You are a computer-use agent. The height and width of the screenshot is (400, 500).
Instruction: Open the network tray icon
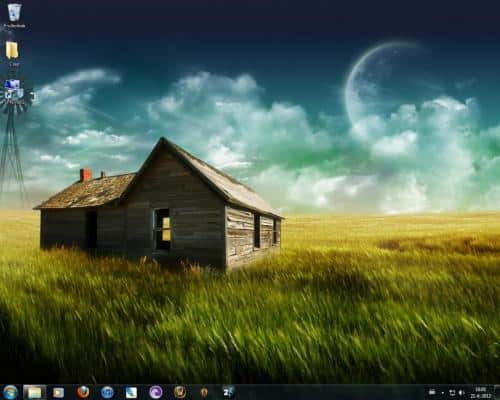coord(452,393)
